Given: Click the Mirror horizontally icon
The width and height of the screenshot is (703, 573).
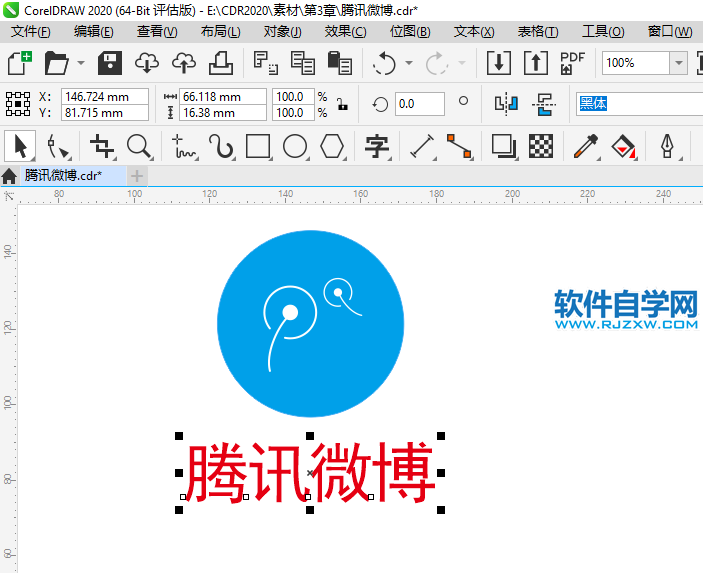Looking at the screenshot, I should pos(506,104).
